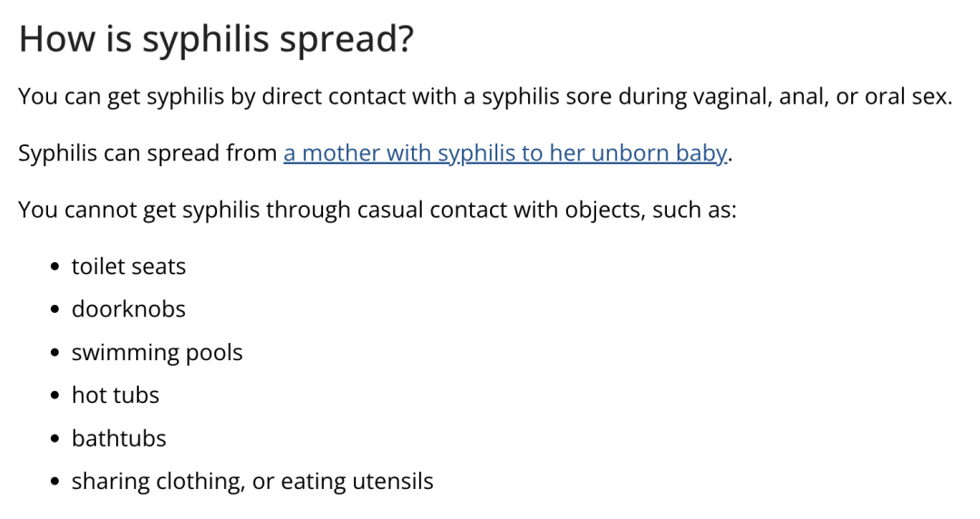Click the bullet point beside "bathtubs"
The width and height of the screenshot is (980, 519).
point(56,439)
